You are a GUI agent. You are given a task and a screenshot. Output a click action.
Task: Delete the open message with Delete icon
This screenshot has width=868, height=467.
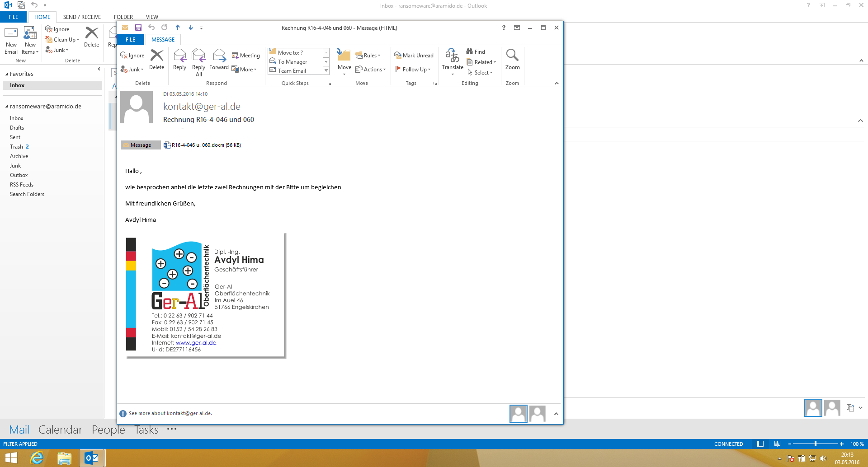[x=156, y=60]
